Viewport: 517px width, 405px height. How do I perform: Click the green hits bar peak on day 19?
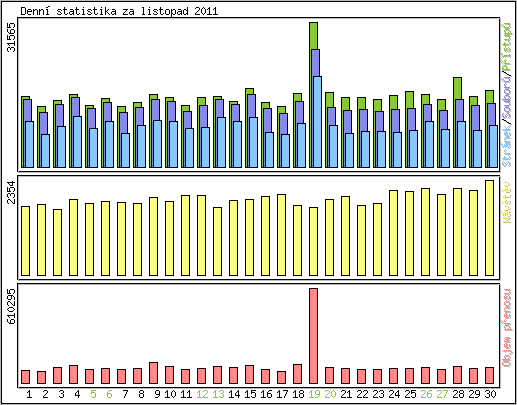pos(313,36)
